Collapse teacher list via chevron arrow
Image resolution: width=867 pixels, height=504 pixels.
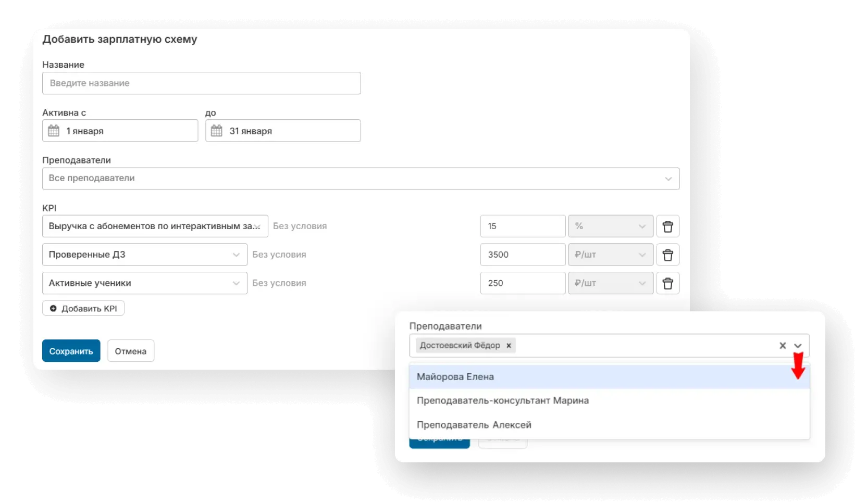[x=798, y=345]
